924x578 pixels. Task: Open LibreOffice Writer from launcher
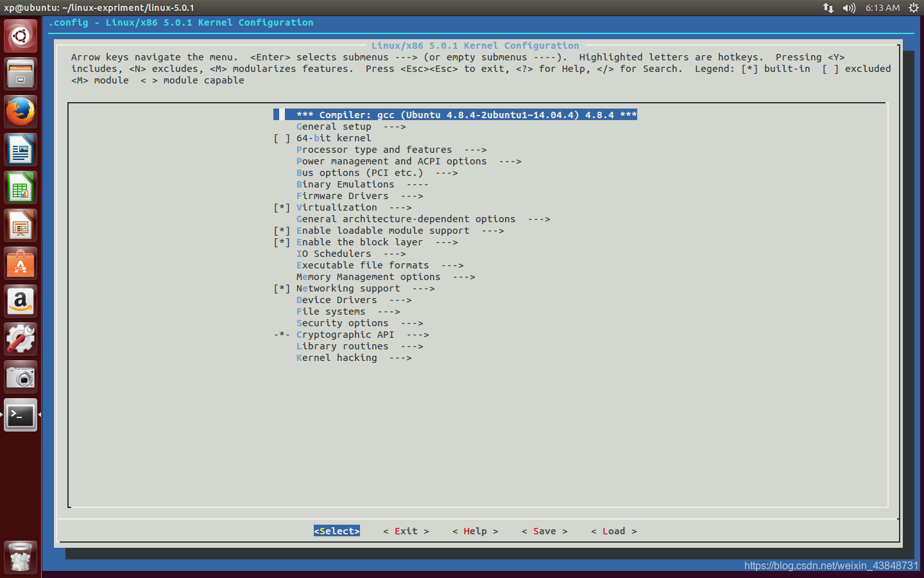[21, 150]
